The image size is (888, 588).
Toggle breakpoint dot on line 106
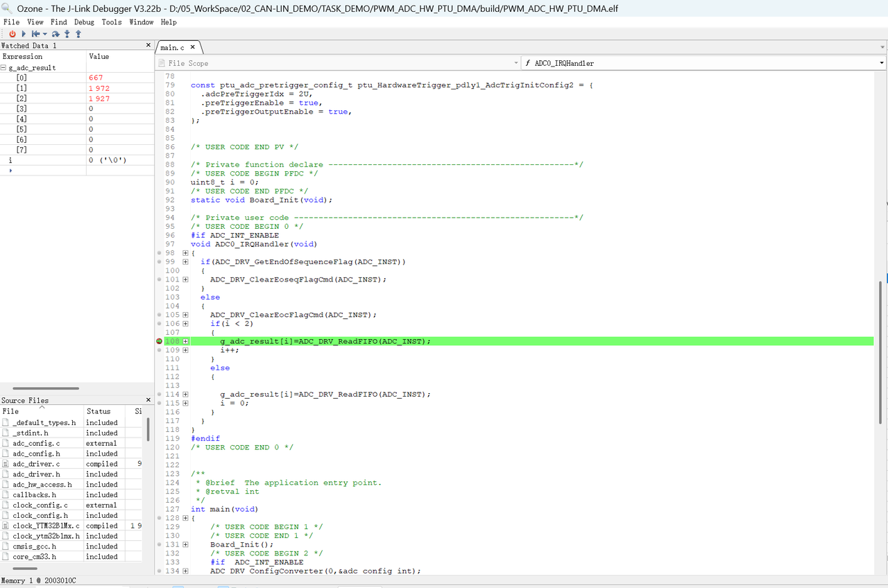point(160,324)
